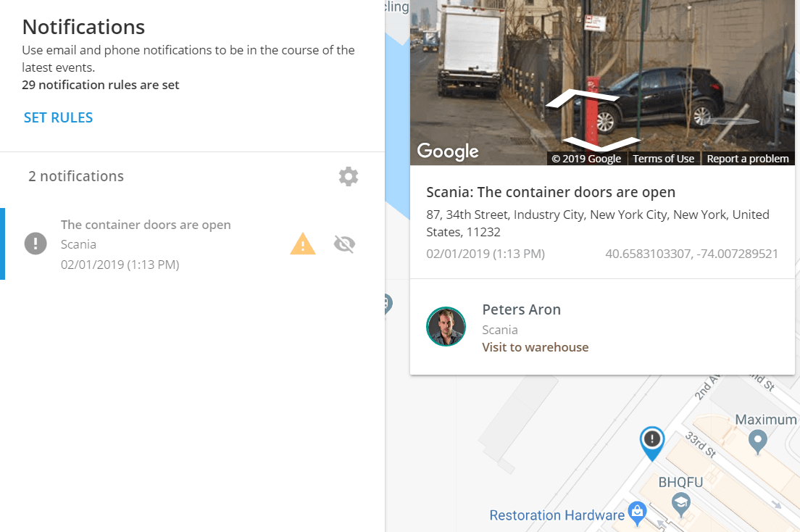Open Visit to warehouse task link
Image resolution: width=800 pixels, height=532 pixels.
point(536,347)
